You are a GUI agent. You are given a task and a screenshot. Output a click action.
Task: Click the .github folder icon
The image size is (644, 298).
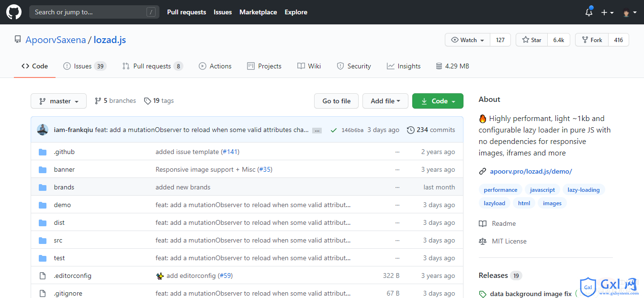coord(43,152)
